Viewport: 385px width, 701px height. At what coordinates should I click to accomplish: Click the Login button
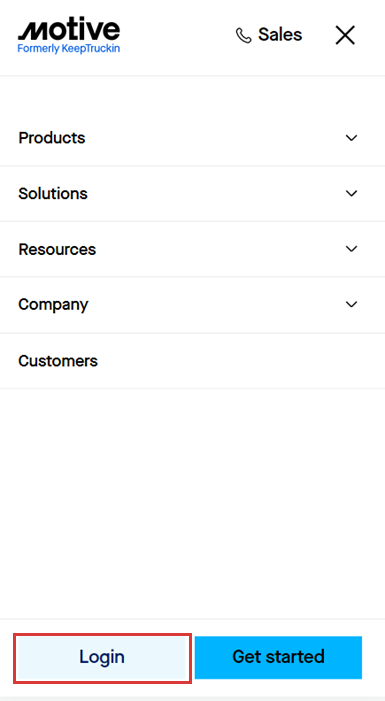pos(102,657)
